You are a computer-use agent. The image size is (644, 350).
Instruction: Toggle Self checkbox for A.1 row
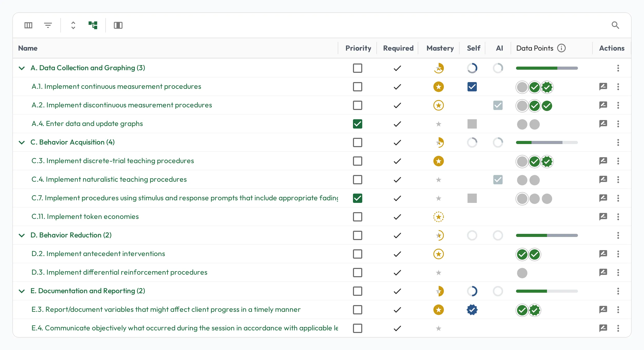tap(472, 87)
